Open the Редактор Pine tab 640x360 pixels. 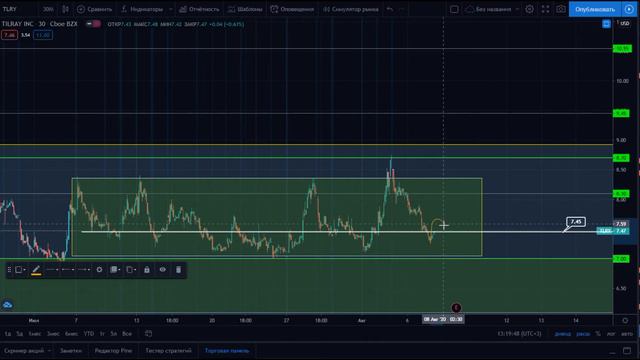point(113,351)
